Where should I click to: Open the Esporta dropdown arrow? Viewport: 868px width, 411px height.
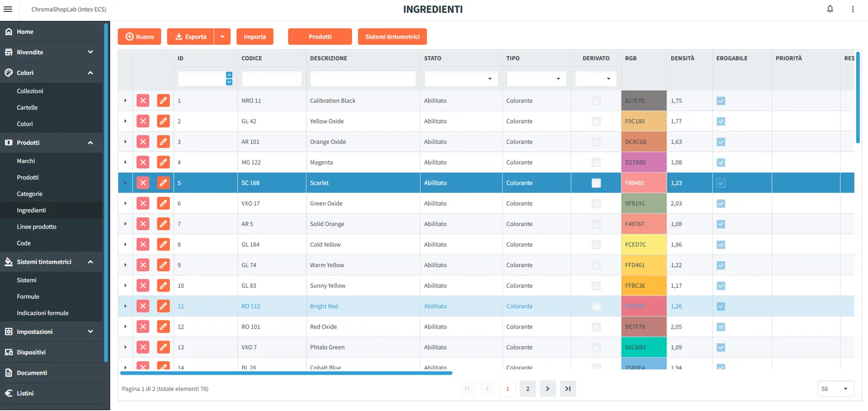click(x=222, y=36)
